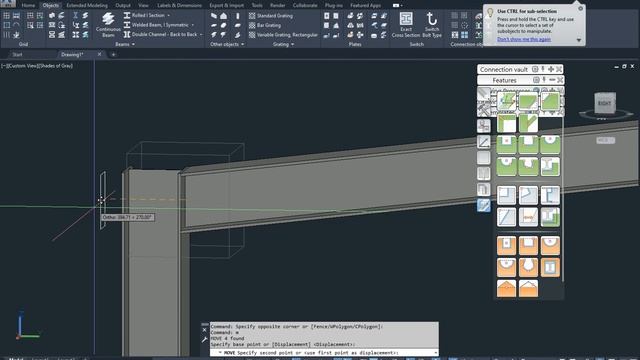Click the gray corner cut feature icon
This screenshot has width=640, height=360.
[507, 195]
